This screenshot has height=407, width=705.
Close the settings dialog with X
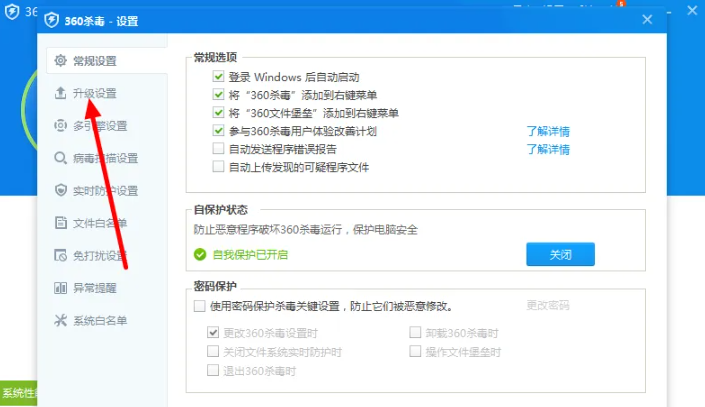(x=647, y=19)
